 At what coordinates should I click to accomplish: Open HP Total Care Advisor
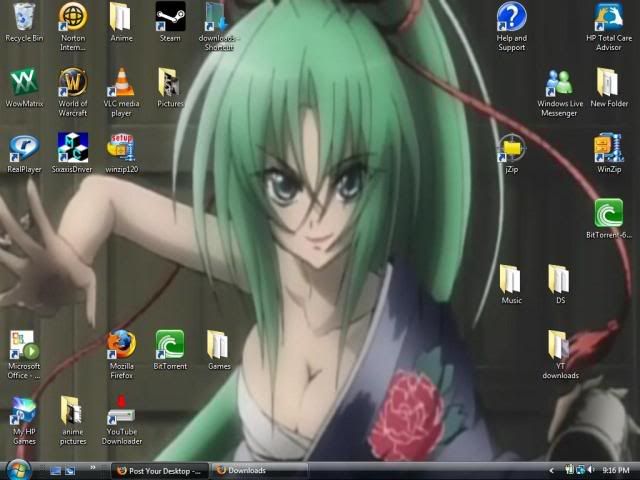tap(608, 18)
